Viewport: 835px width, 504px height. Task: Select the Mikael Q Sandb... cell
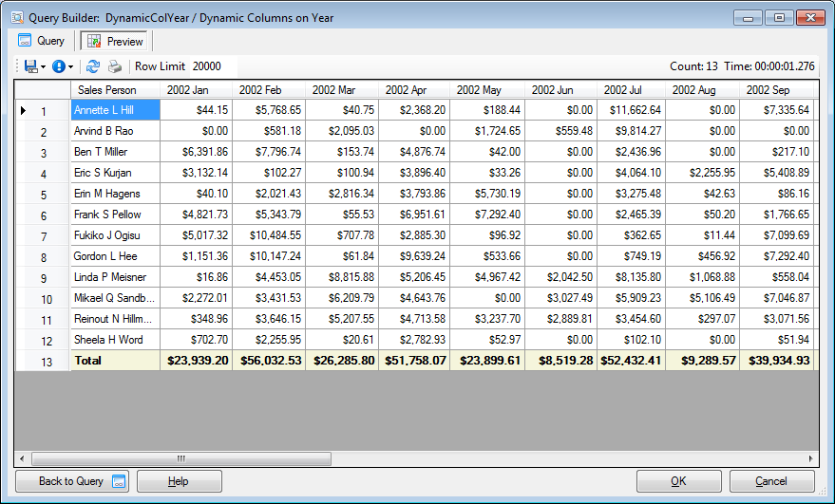tap(115, 297)
